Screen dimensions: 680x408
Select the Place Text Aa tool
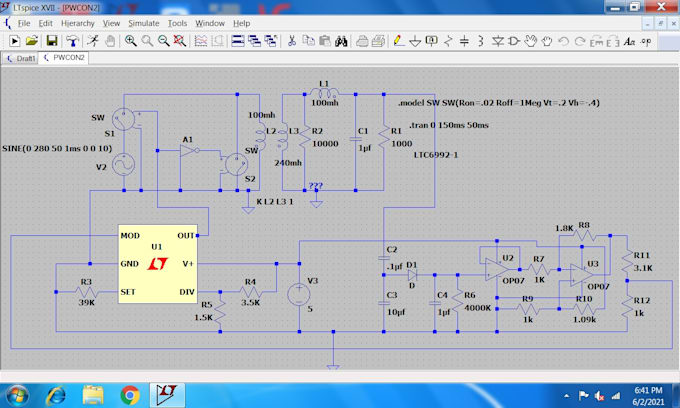tap(629, 41)
